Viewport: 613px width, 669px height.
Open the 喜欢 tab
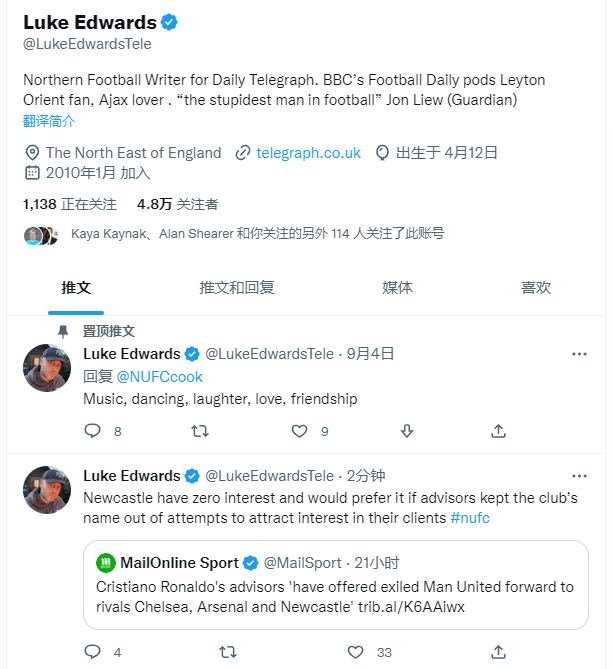click(536, 288)
